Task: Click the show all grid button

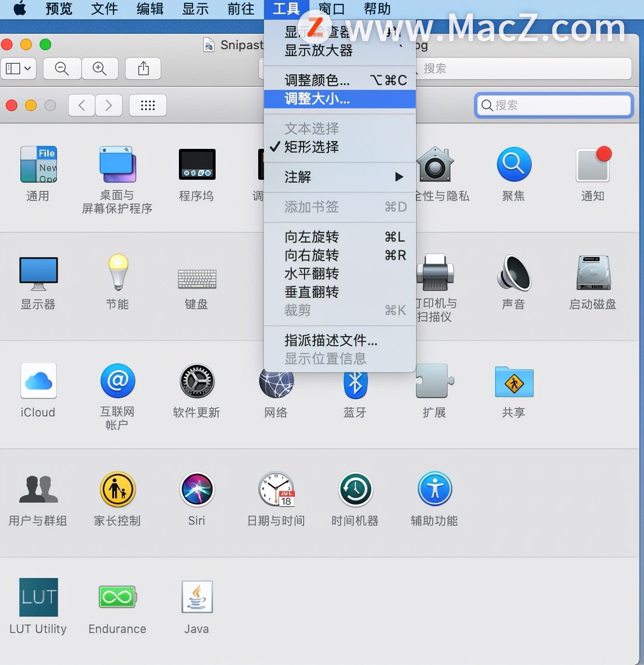Action: coord(148,105)
